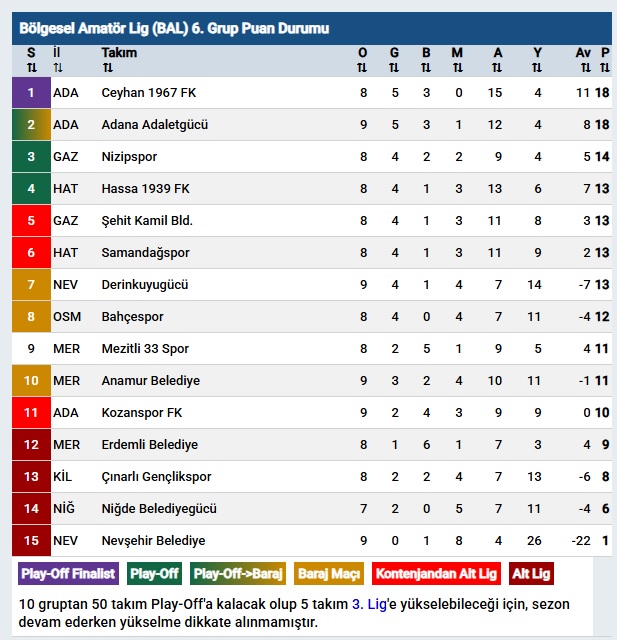The image size is (617, 640).
Task: Sort by M losses column arrows
Action: coord(457,68)
